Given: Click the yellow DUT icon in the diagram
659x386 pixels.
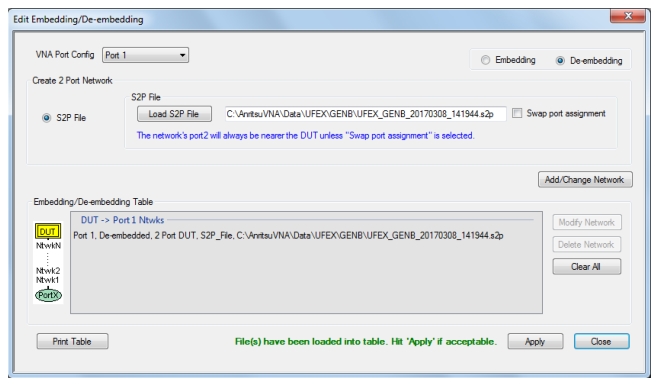Looking at the screenshot, I should click(x=48, y=231).
